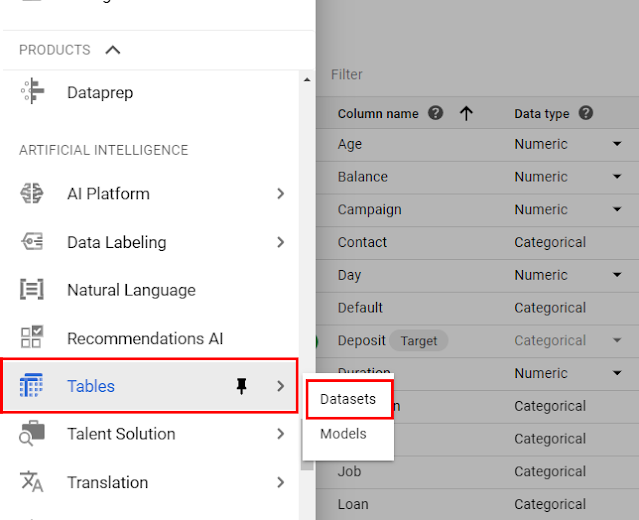Click the AI Platform brain icon

(x=31, y=194)
